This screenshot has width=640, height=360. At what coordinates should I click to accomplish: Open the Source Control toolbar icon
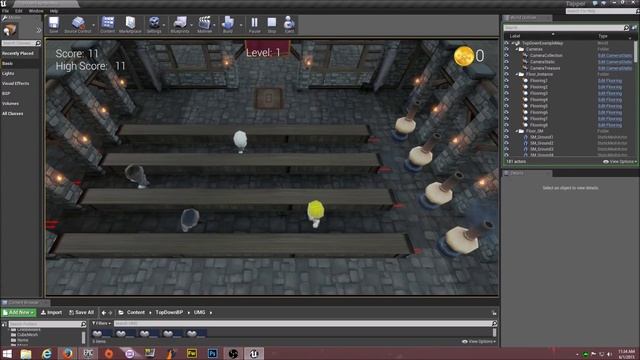coord(78,24)
